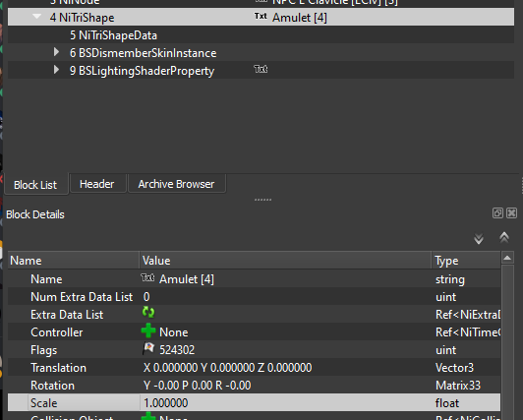The image size is (523, 420).
Task: Click the scrollbar up arrow in Block Details
Action: pyautogui.click(x=507, y=258)
